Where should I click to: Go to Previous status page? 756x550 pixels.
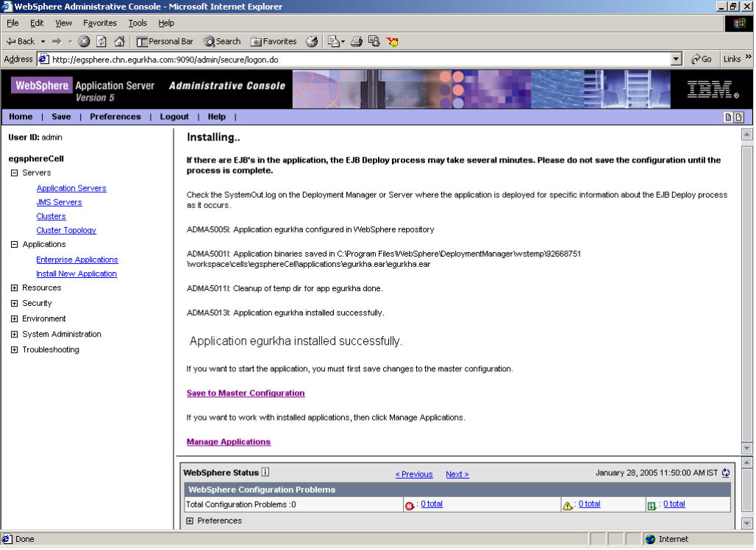tap(414, 475)
